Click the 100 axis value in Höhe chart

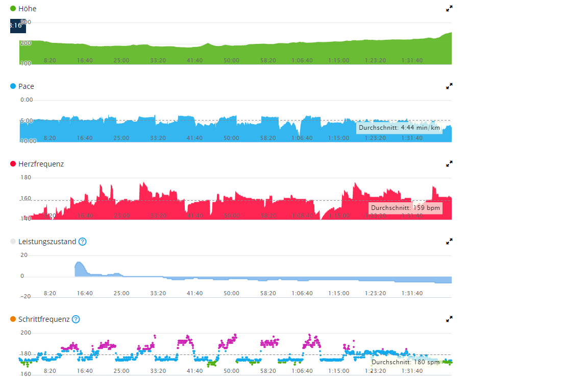coord(26,63)
